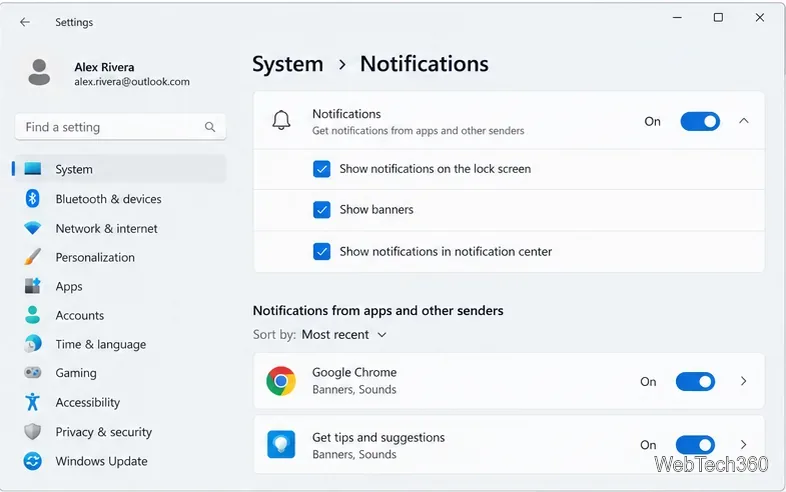Image resolution: width=786 pixels, height=492 pixels.
Task: Click the back arrow in Settings
Action: point(25,22)
